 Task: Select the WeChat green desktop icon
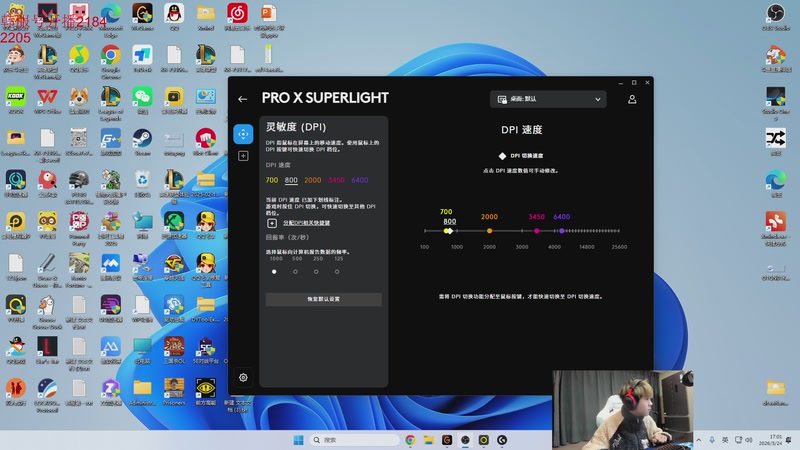tap(142, 100)
